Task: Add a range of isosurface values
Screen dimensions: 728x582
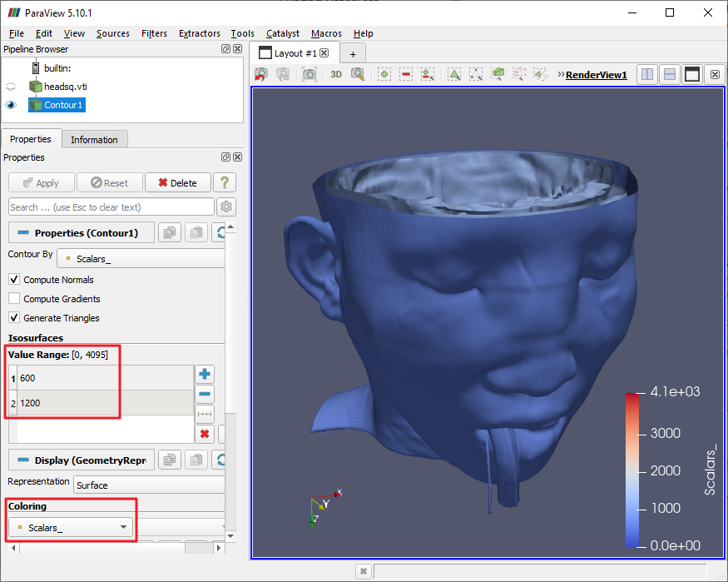Action: (x=204, y=414)
